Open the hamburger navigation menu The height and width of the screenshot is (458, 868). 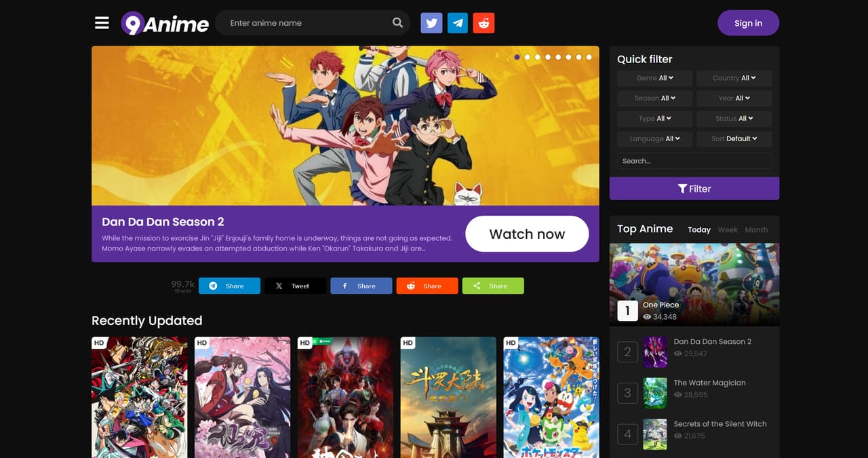[102, 23]
